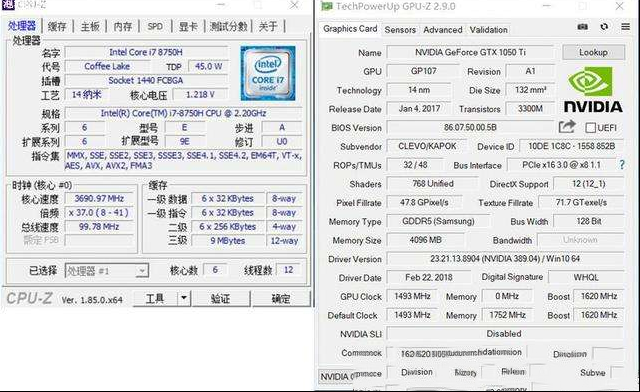
Task: Click the 45.0 W TDP value
Action: (208, 66)
